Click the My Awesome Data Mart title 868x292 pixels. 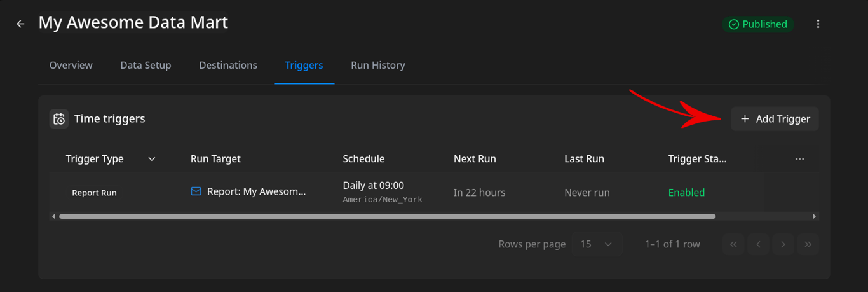(x=133, y=22)
